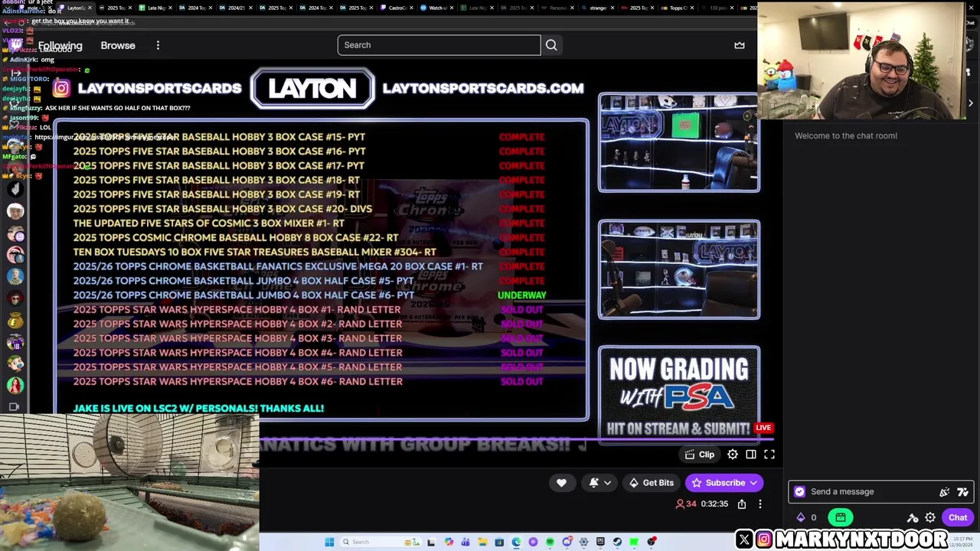The width and height of the screenshot is (980, 551).
Task: Click the heart follow button
Action: click(561, 483)
